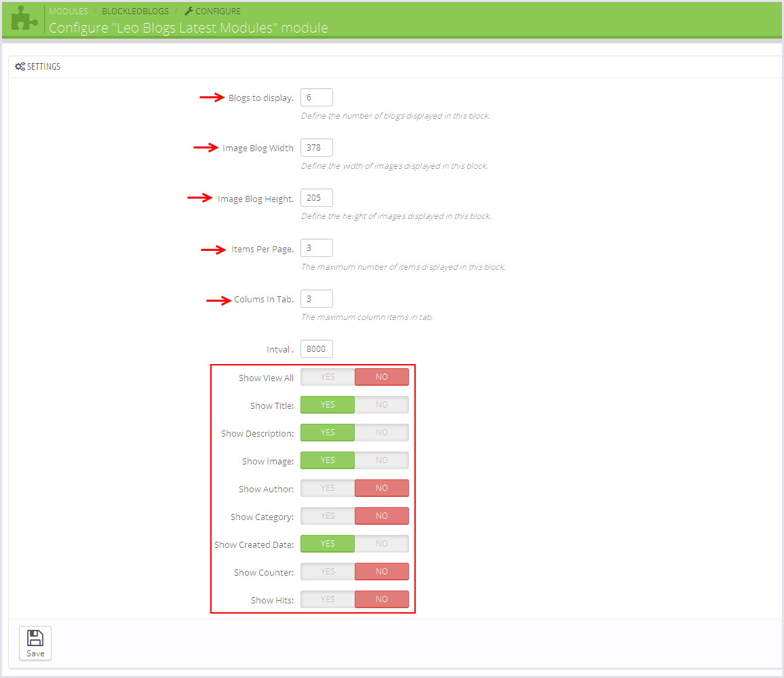Select YES for Show Created Date
Viewport: 784px width, 678px height.
pyautogui.click(x=328, y=544)
